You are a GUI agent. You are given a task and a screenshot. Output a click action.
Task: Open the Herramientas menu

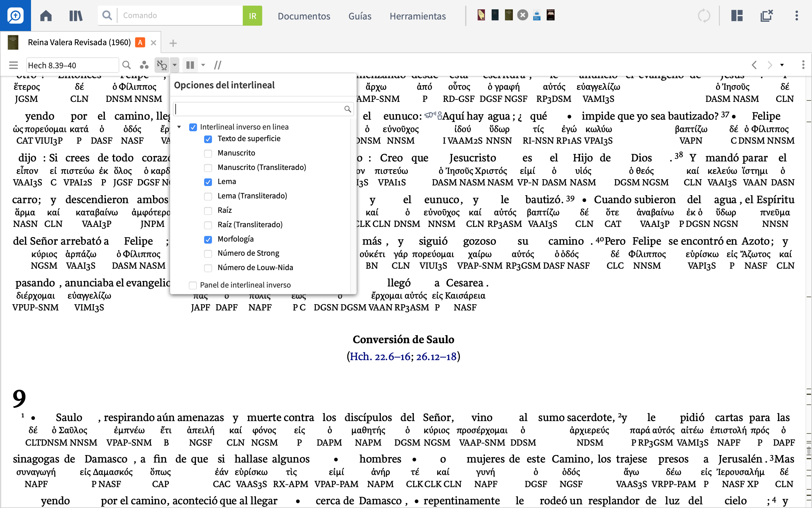(418, 16)
